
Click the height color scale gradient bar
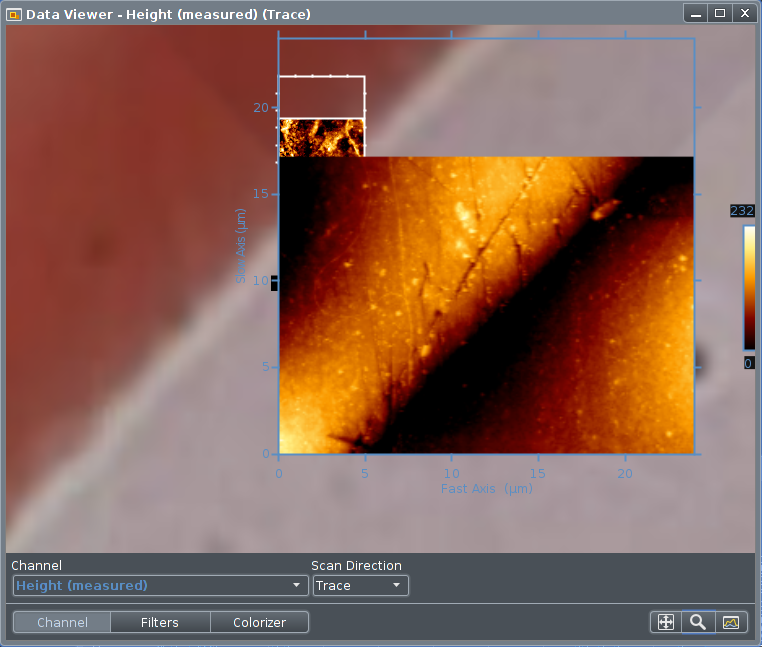[749, 287]
